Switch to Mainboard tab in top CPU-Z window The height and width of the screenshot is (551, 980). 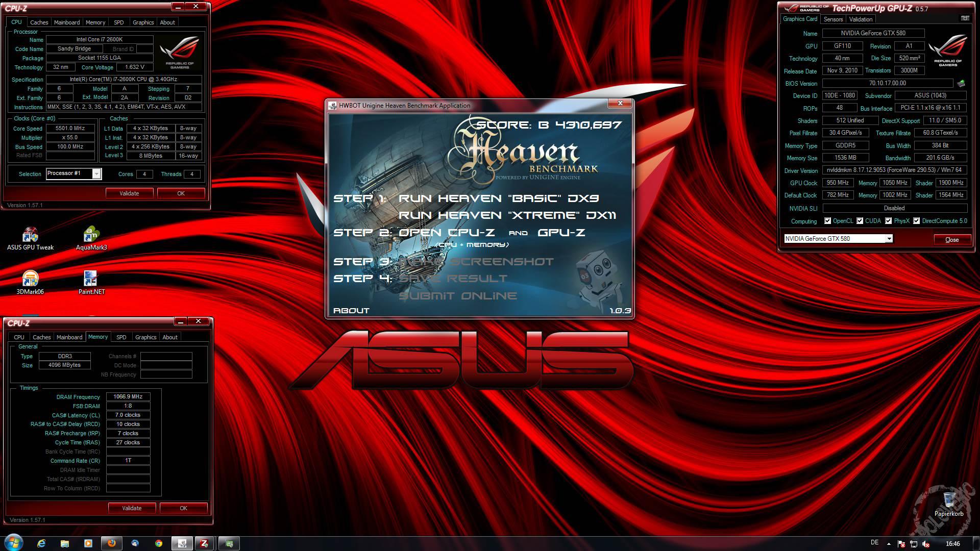pos(67,22)
